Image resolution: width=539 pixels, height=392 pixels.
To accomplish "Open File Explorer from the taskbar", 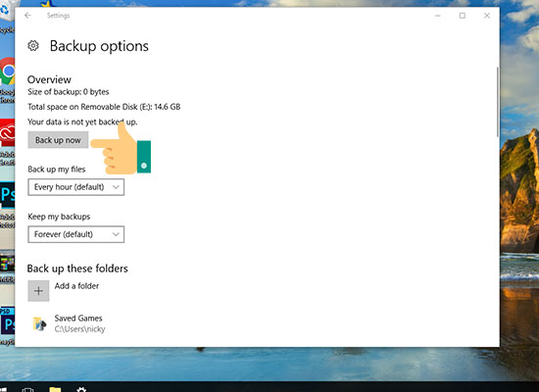I will click(55, 389).
